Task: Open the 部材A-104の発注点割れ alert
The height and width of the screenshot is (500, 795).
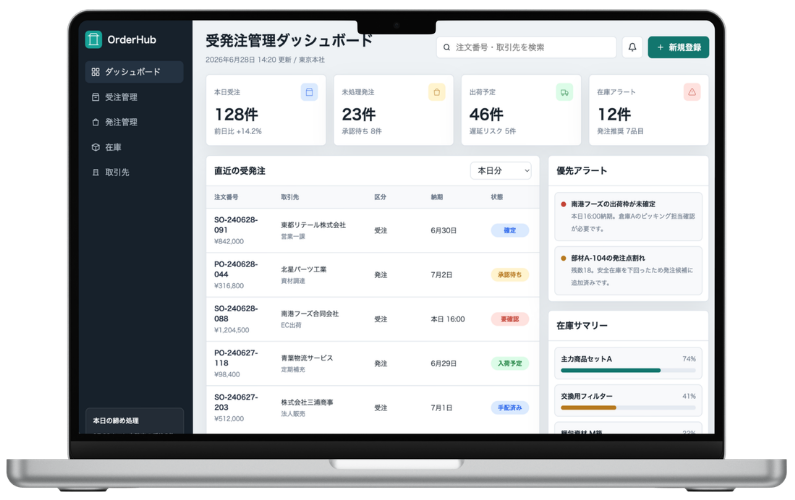Action: [628, 270]
